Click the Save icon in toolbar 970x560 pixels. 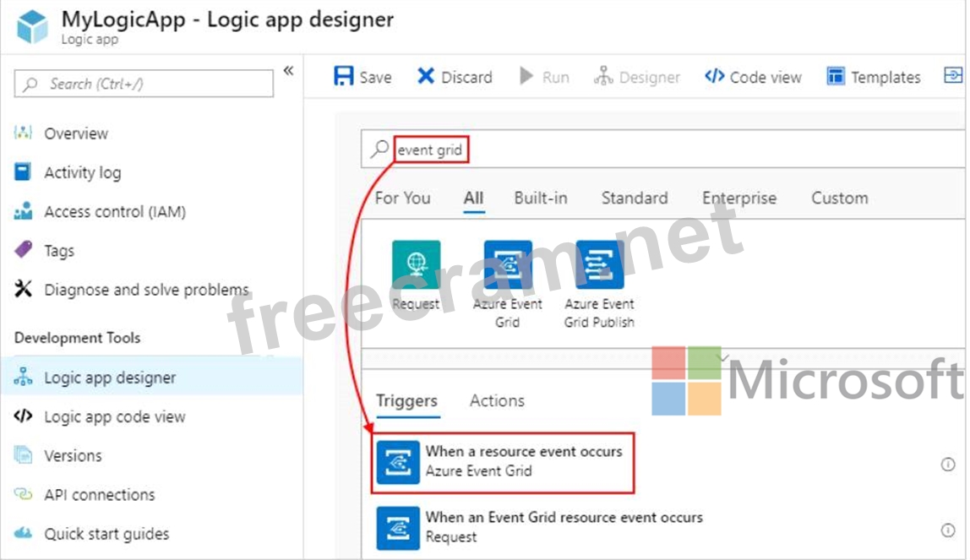(344, 77)
